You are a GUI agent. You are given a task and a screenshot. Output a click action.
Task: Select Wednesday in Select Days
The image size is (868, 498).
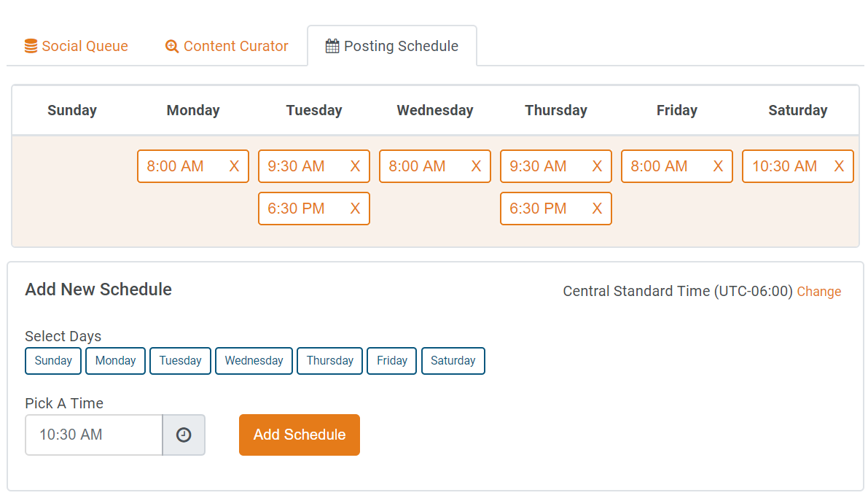point(254,361)
